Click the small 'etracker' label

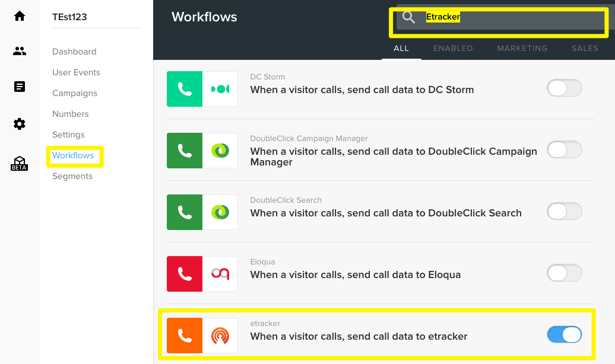[x=265, y=323]
